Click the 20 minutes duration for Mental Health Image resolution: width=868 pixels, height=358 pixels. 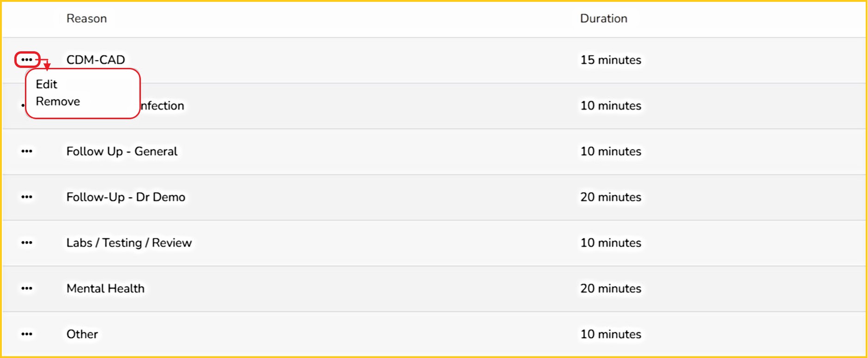(x=610, y=288)
